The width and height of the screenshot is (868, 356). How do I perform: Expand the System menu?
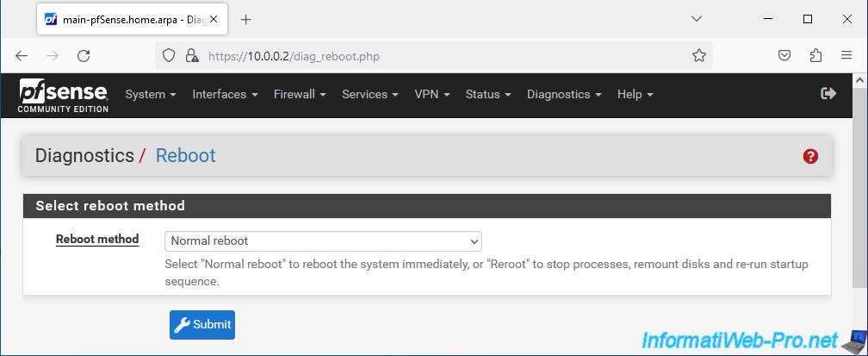pyautogui.click(x=151, y=94)
